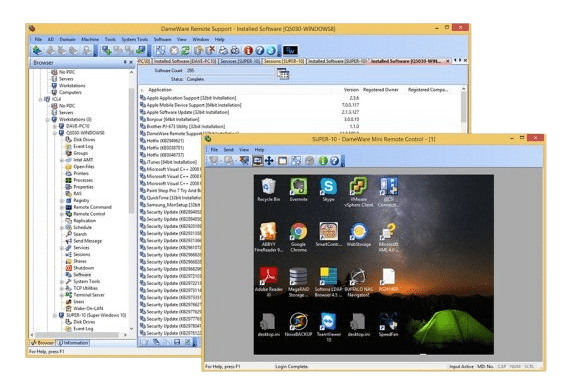The image size is (571, 390).
Task: Expand the Intel AMT node
Action: (62, 160)
